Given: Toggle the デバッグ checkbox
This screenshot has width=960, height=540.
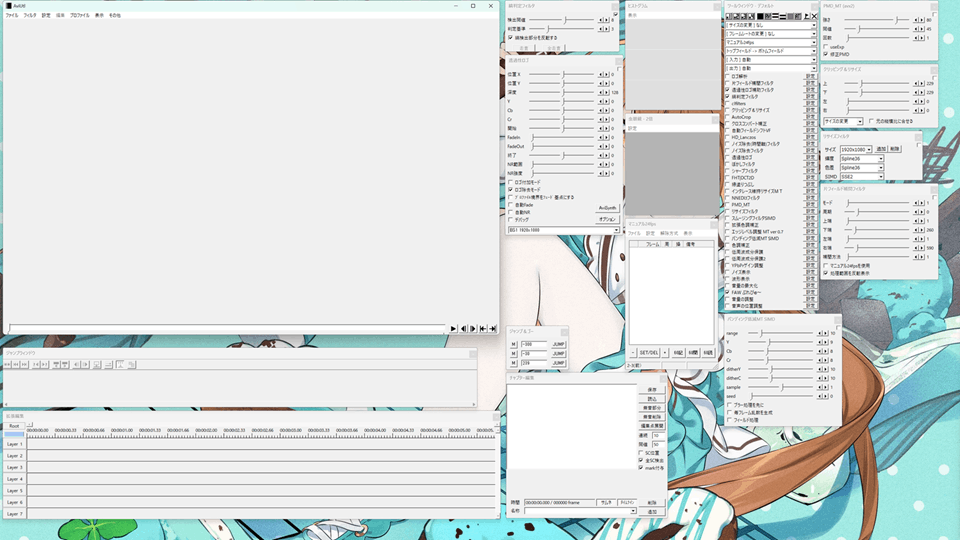Looking at the screenshot, I should 511,219.
